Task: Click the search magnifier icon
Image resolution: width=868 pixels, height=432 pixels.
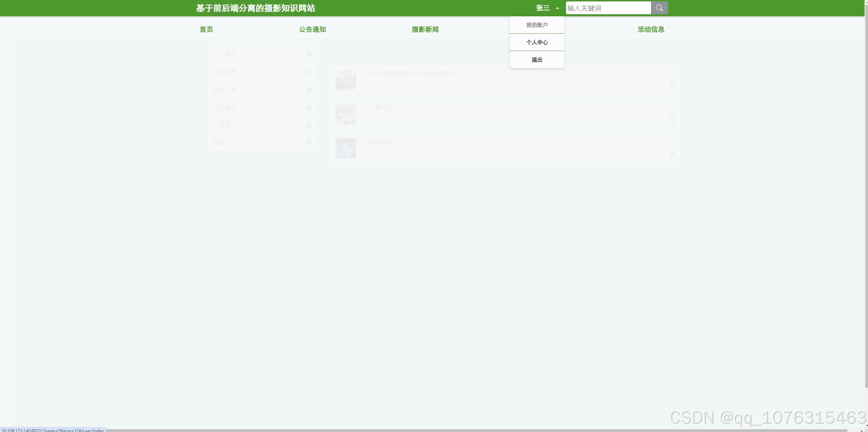Action: [659, 8]
